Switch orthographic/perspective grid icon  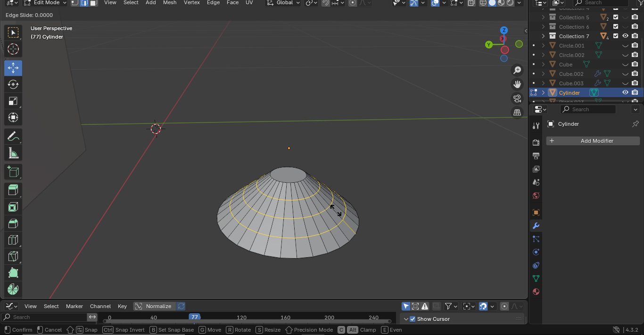517,113
